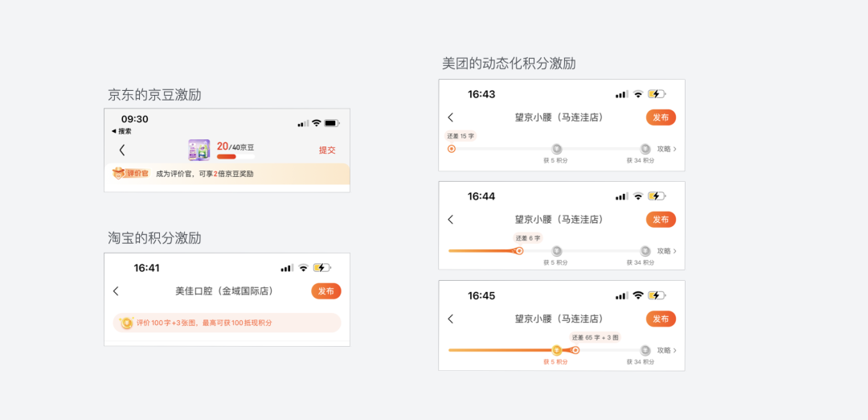
Task: Tap the Wi-Fi icon in the 16:41 screen
Action: pos(303,268)
